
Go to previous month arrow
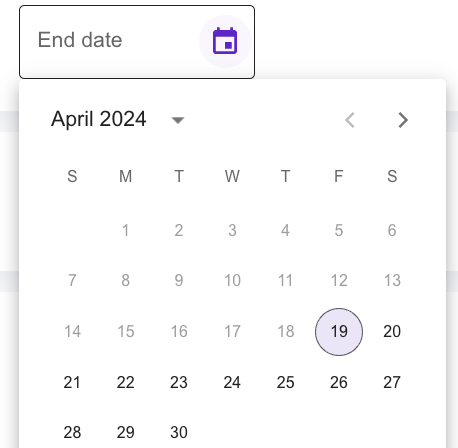(x=350, y=120)
